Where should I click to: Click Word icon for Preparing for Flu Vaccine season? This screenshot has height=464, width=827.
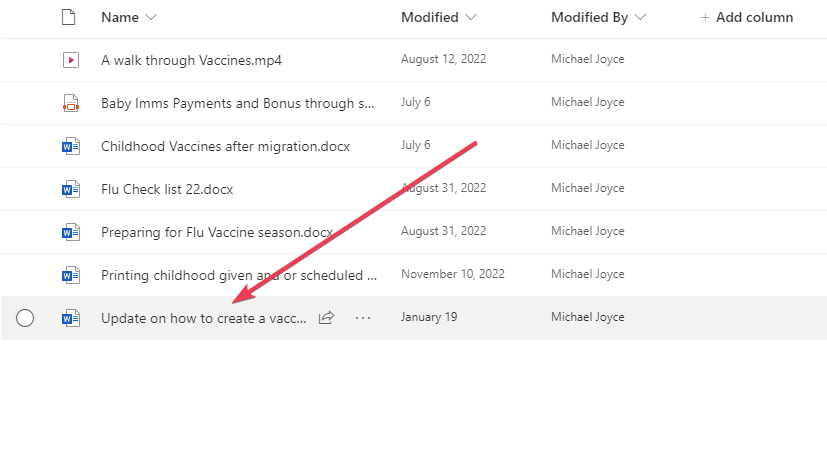71,233
